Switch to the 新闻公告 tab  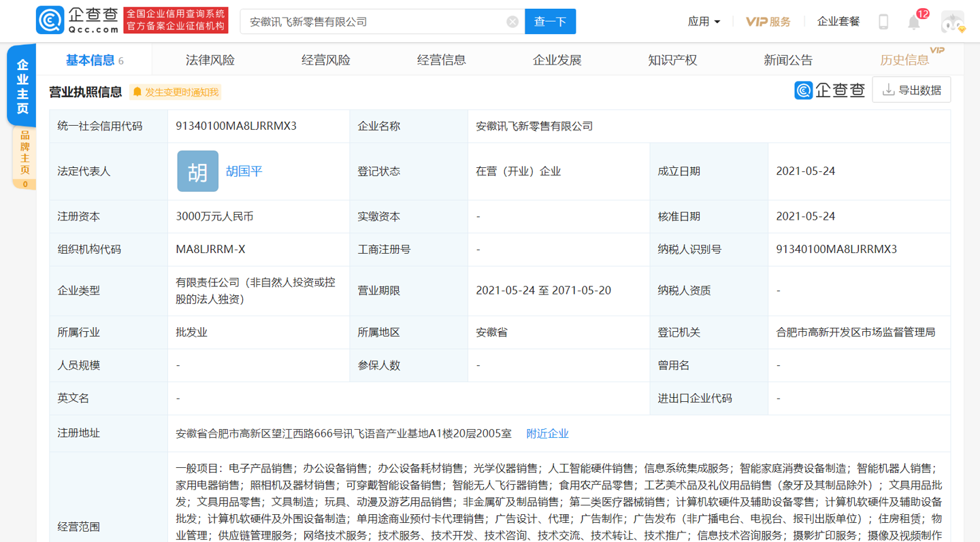[x=787, y=59]
